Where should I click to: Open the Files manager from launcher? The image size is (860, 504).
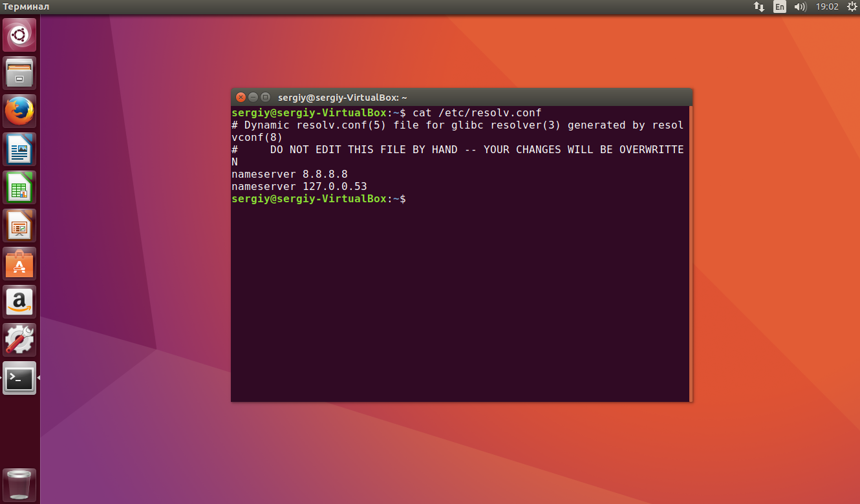20,73
